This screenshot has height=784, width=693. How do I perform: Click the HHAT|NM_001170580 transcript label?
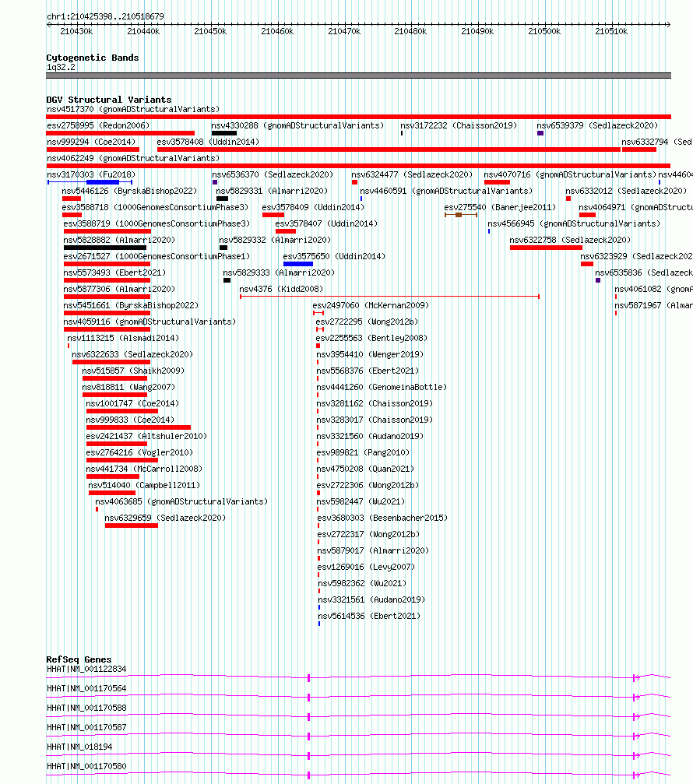[86, 766]
